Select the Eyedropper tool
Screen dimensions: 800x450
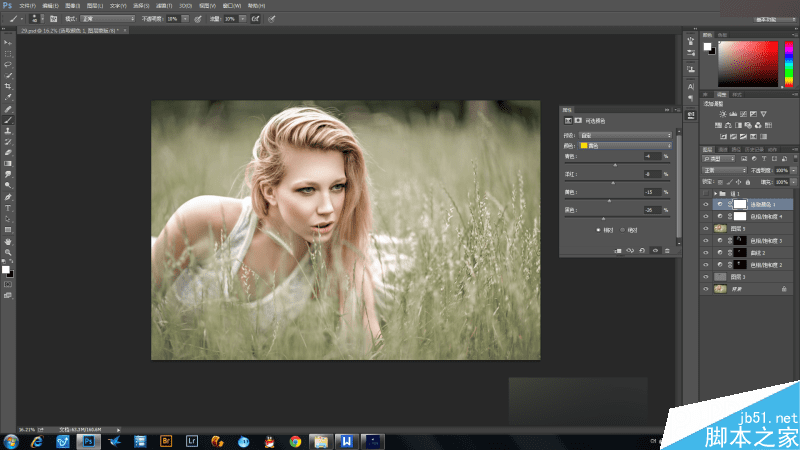point(8,97)
